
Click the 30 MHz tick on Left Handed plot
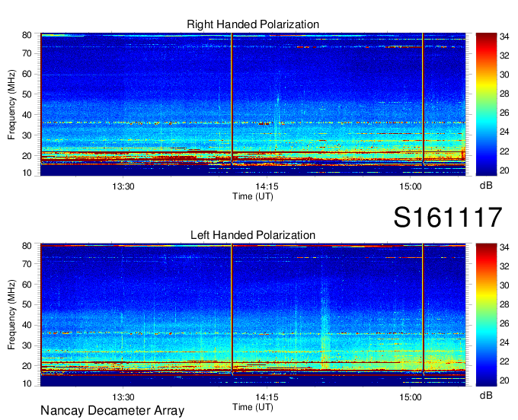coord(27,345)
